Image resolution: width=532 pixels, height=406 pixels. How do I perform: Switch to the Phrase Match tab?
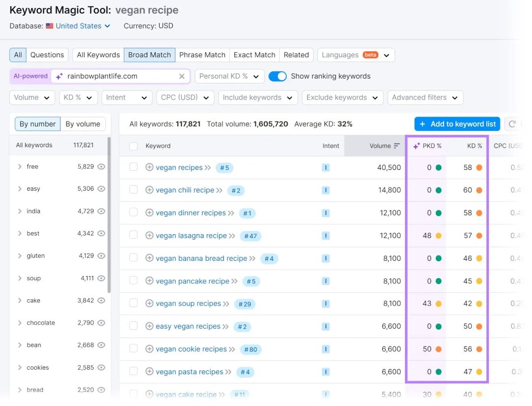pos(202,55)
